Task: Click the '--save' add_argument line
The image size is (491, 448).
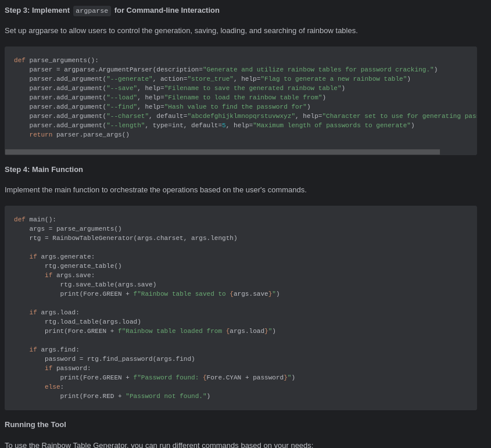Action: (x=187, y=88)
